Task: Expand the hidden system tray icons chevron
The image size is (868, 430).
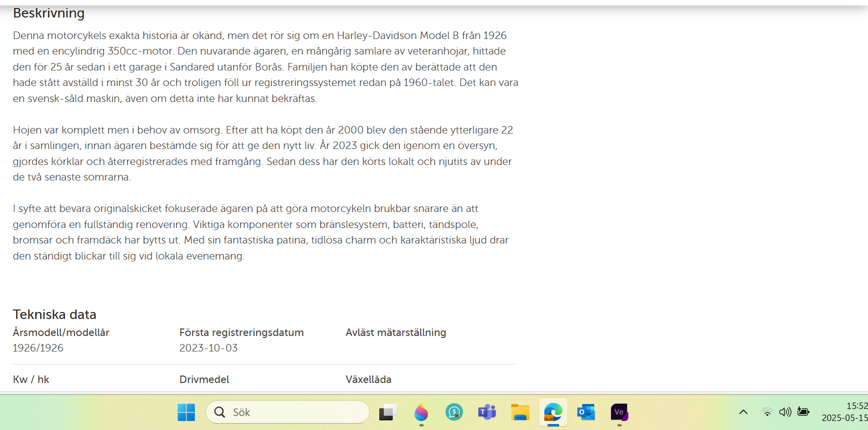Action: click(x=743, y=412)
